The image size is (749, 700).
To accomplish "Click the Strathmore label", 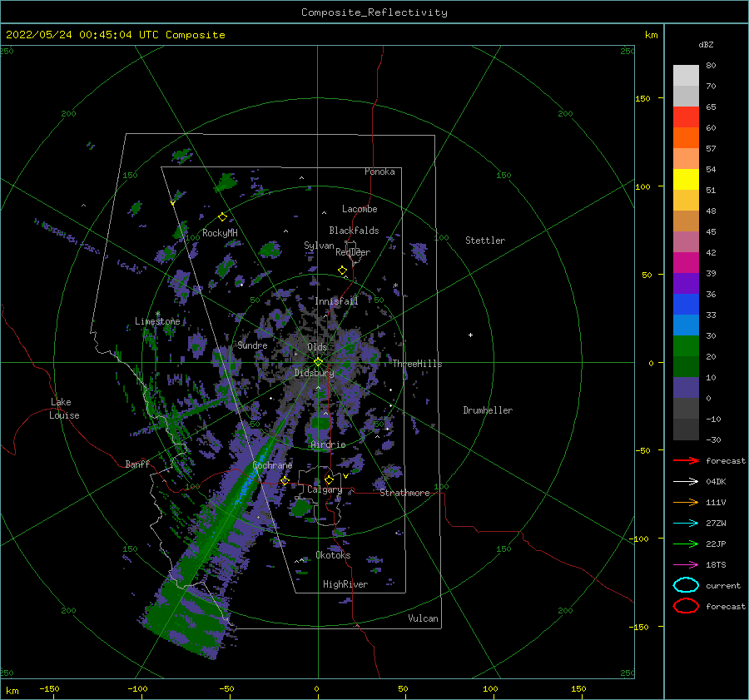I will 404,493.
